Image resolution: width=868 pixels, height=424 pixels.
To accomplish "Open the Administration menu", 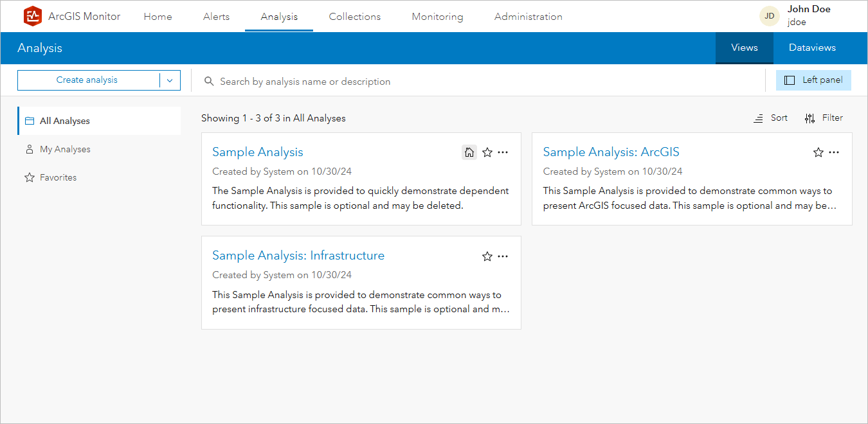I will click(x=528, y=16).
